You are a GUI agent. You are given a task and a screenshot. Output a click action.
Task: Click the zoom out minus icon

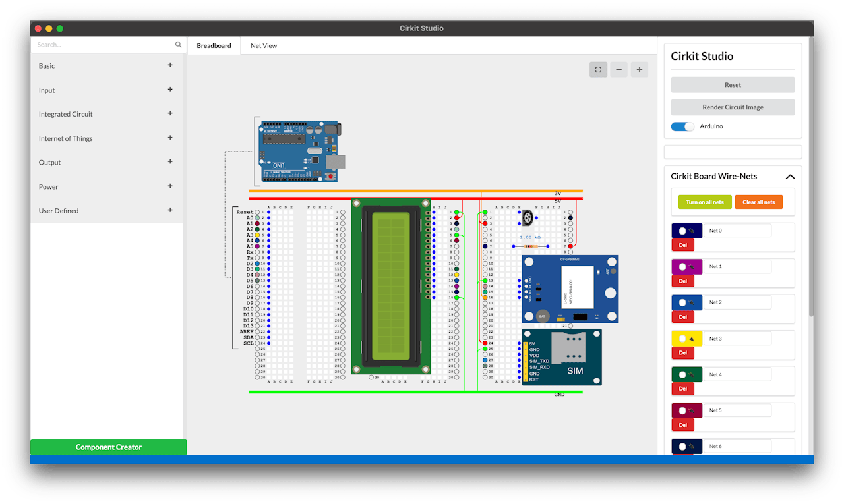618,69
